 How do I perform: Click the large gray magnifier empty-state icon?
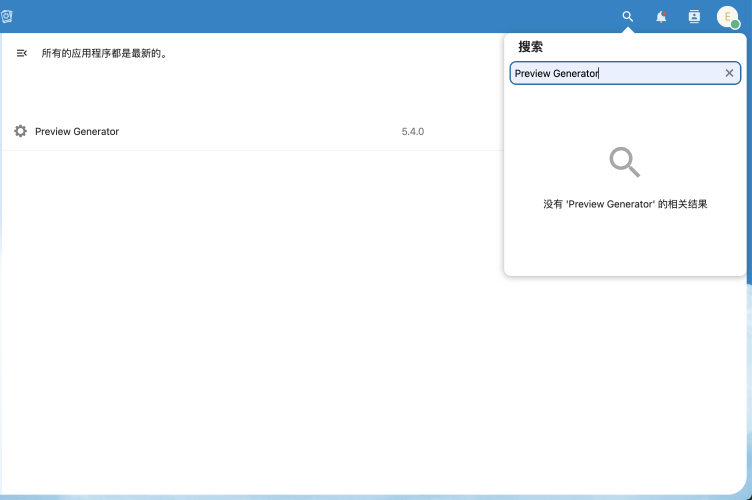tap(625, 161)
